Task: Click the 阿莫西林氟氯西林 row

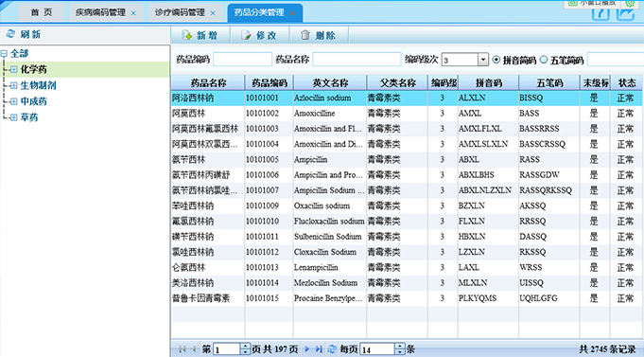Action: point(407,129)
